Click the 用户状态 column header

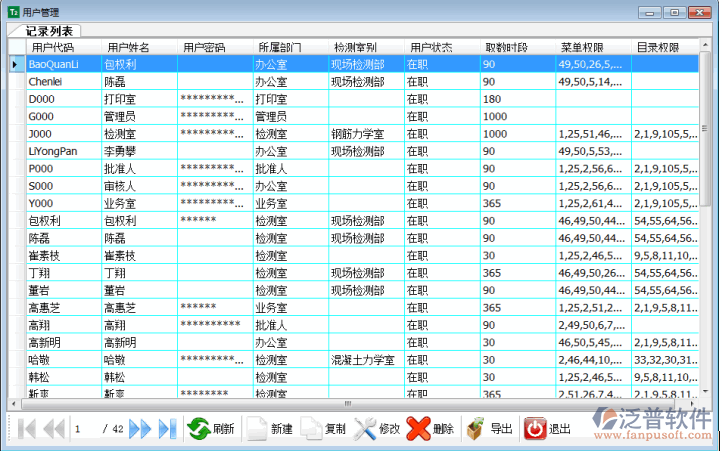442,47
